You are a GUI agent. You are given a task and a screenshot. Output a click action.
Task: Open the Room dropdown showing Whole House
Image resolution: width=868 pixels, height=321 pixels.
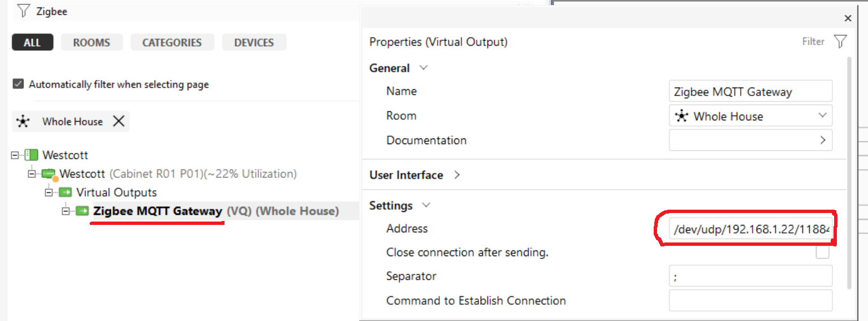pyautogui.click(x=750, y=116)
